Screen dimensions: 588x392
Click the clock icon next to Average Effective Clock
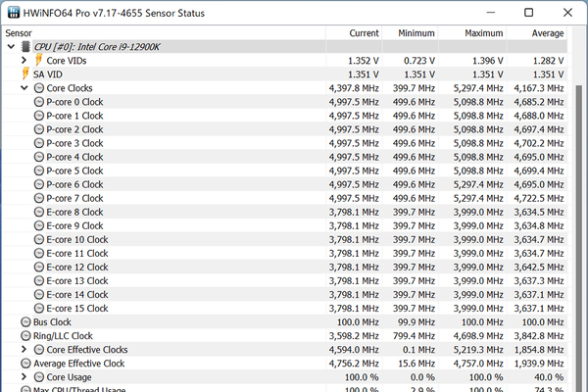point(25,363)
